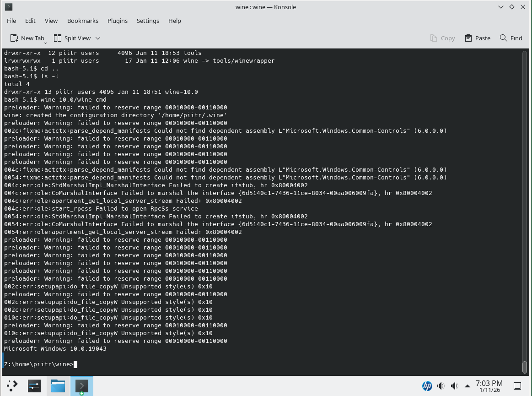Launch the Dolphin file manager from taskbar
This screenshot has width=532, height=396.
pyautogui.click(x=58, y=386)
